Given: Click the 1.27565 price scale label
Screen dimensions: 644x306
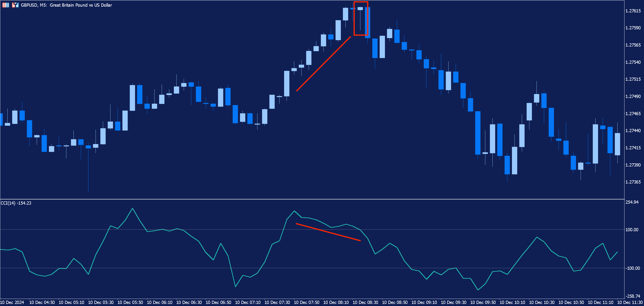Looking at the screenshot, I should pyautogui.click(x=633, y=45).
